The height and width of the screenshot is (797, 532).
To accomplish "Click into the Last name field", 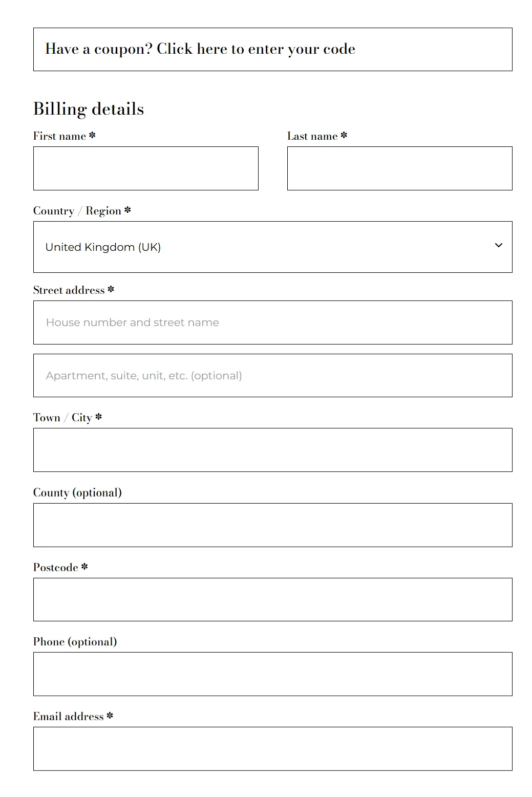I will 399,168.
